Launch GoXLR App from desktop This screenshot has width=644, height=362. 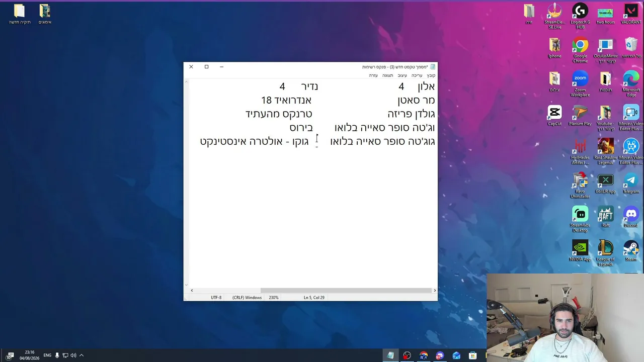605,183
